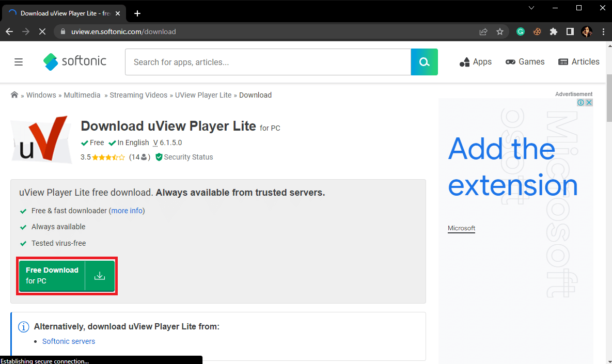Viewport: 612px width, 364px height.
Task: Close the advertisement with the X icon
Action: tap(589, 103)
